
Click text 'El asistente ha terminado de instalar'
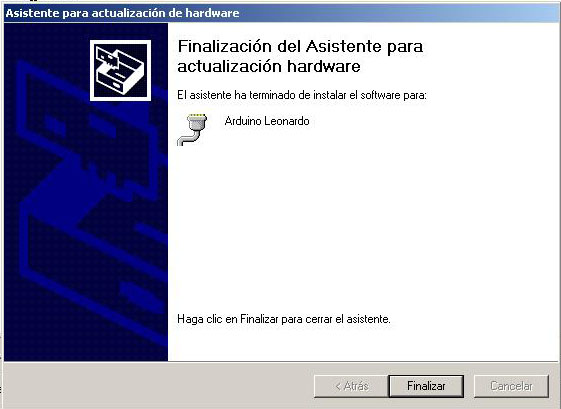pyautogui.click(x=263, y=95)
